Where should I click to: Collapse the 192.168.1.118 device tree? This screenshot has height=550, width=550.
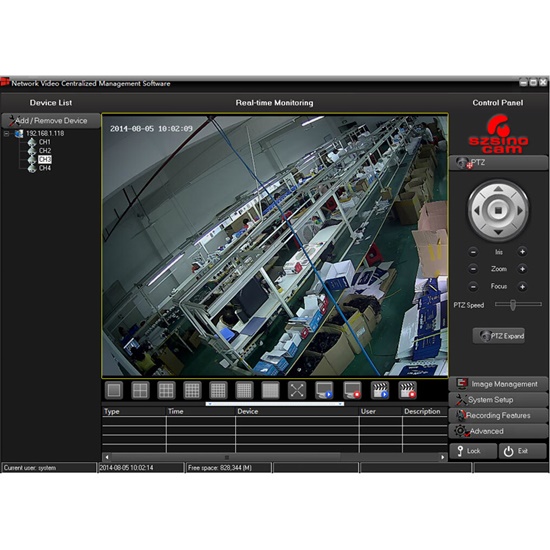6,134
